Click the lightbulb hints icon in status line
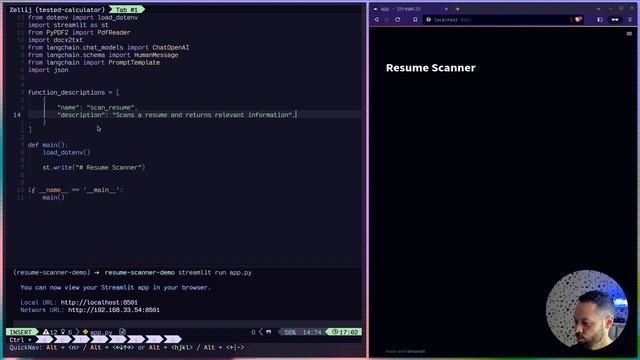640x360 pixels. pyautogui.click(x=63, y=332)
